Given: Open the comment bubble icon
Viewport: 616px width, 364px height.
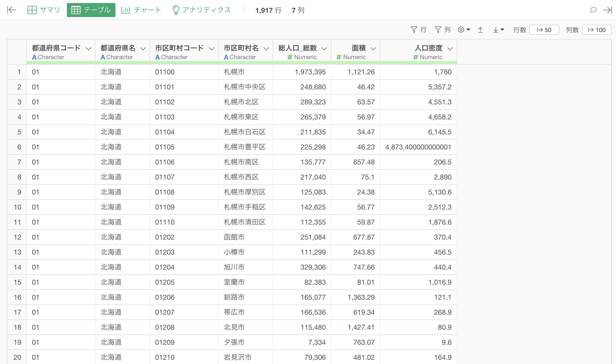Looking at the screenshot, I should (593, 10).
